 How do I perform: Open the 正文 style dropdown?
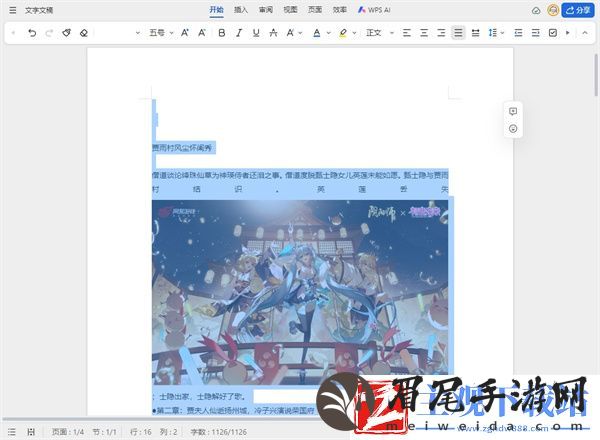(380, 33)
